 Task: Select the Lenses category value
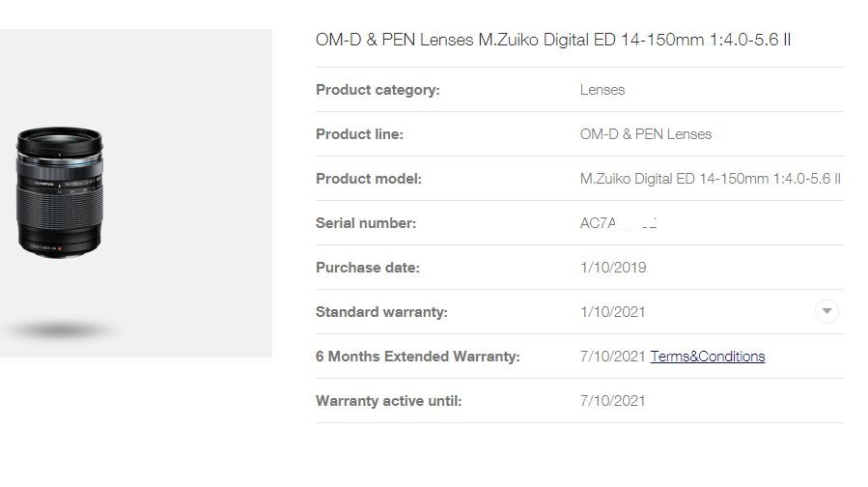tap(602, 90)
